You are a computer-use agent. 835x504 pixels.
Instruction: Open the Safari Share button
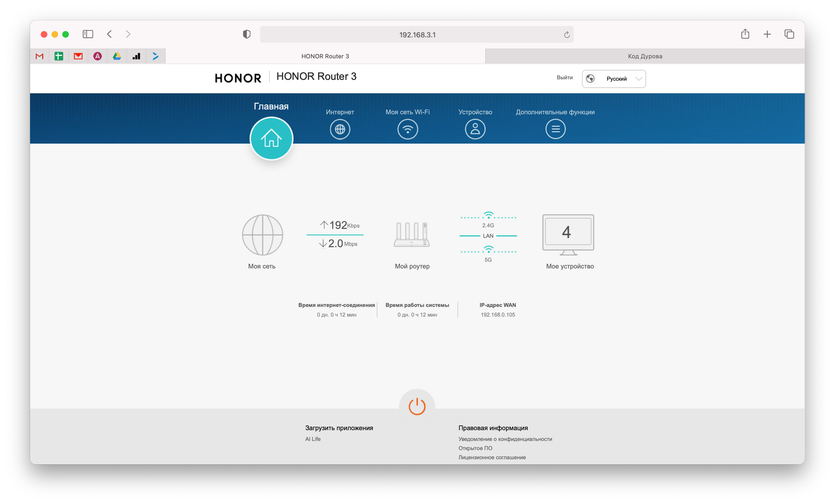point(745,34)
